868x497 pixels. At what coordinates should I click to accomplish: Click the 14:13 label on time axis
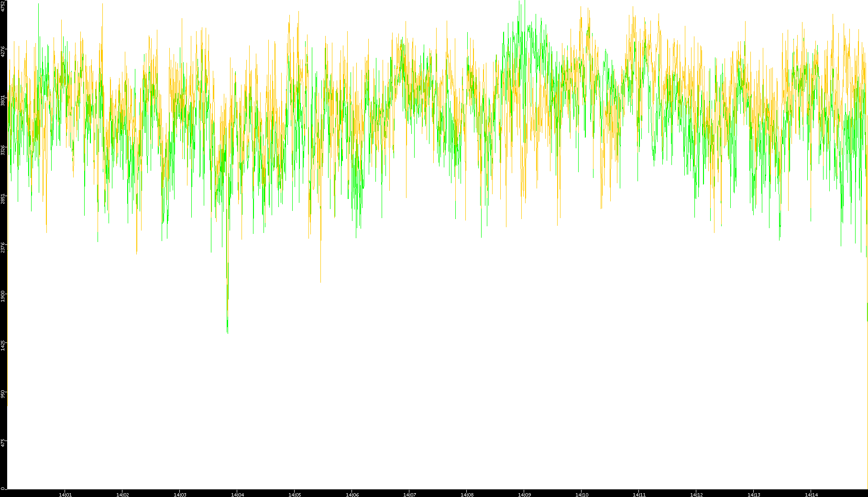click(754, 495)
